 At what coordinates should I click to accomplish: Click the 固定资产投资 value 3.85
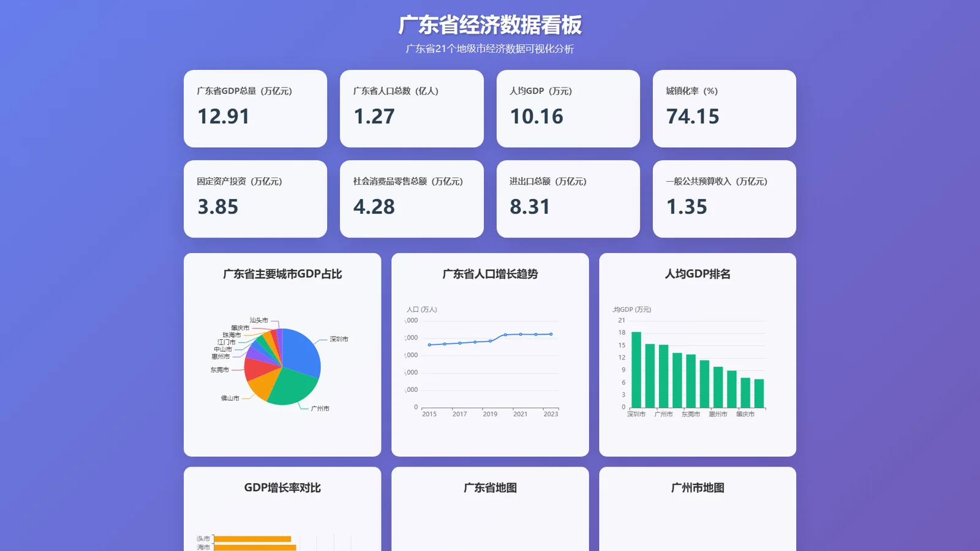click(x=217, y=207)
